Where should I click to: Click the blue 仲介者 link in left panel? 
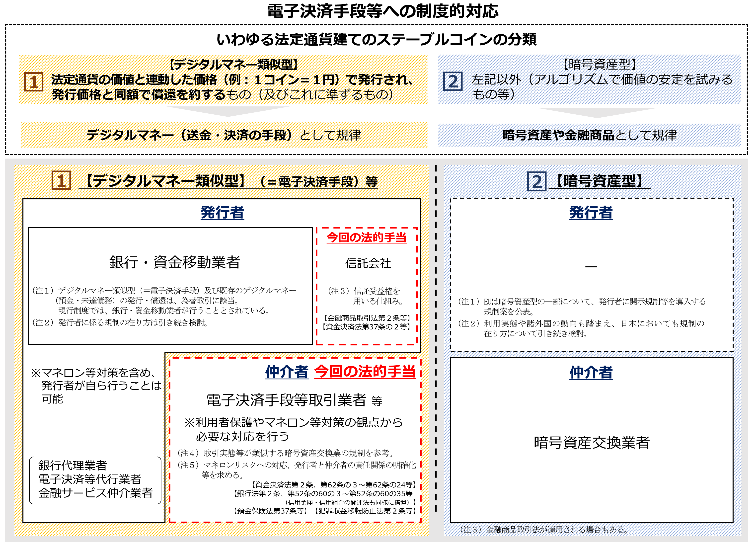pos(287,372)
